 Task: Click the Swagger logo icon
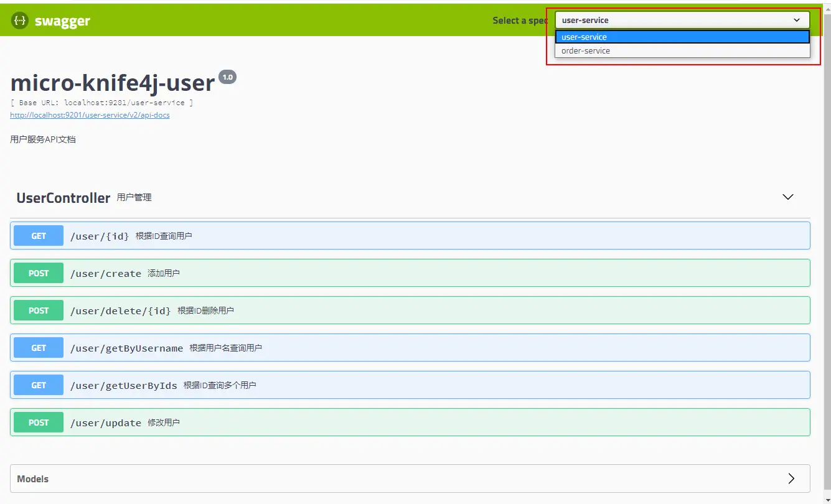coord(19,21)
